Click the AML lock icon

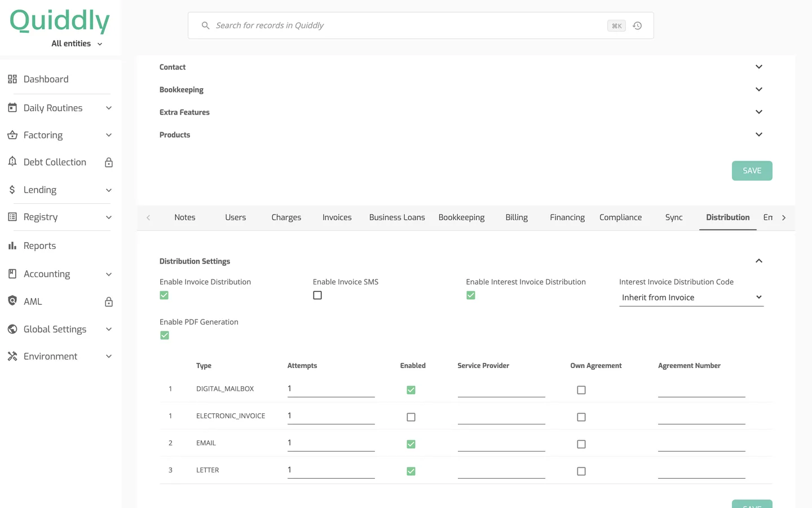tap(109, 302)
